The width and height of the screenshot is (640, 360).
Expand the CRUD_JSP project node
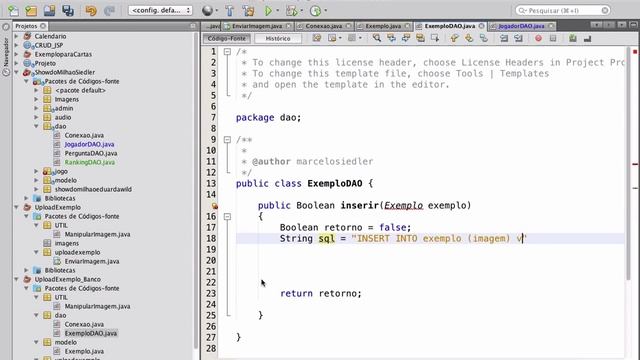(17, 45)
